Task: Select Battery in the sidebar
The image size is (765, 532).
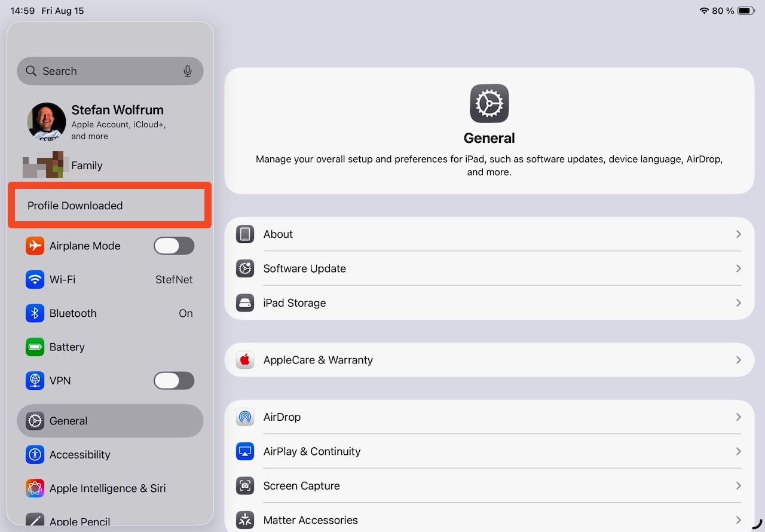Action: click(110, 347)
